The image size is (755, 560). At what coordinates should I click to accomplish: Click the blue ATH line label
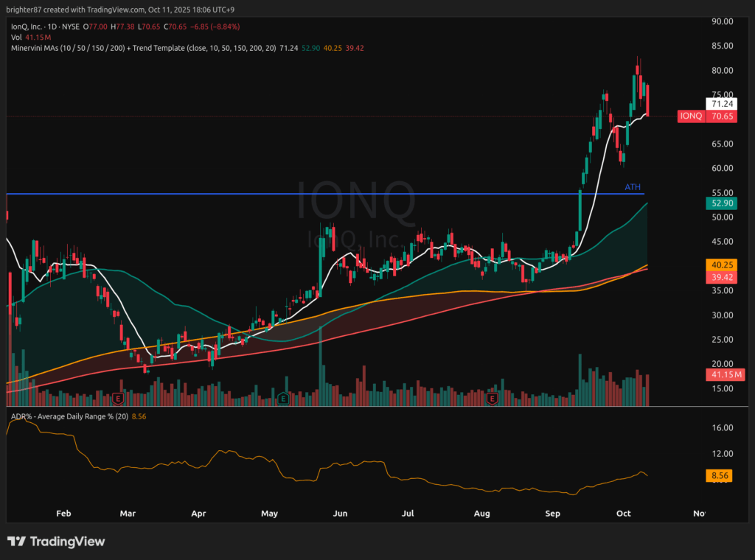[x=633, y=187]
